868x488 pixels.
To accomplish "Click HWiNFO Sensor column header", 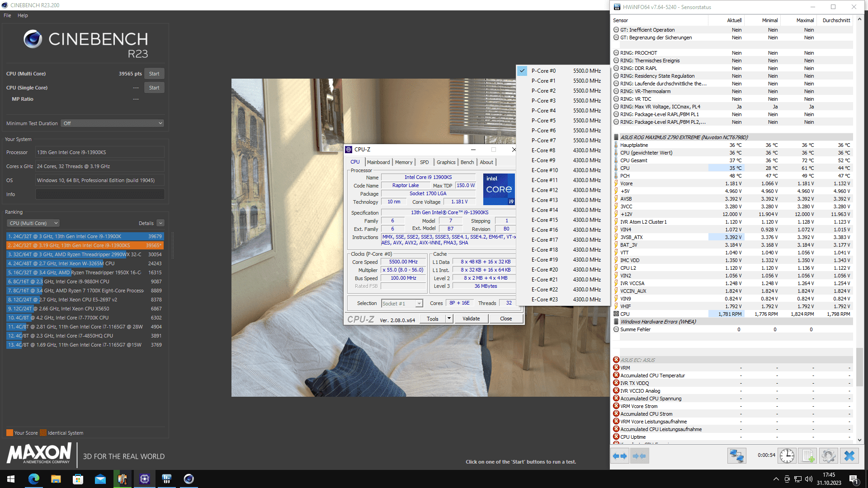I will point(660,20).
